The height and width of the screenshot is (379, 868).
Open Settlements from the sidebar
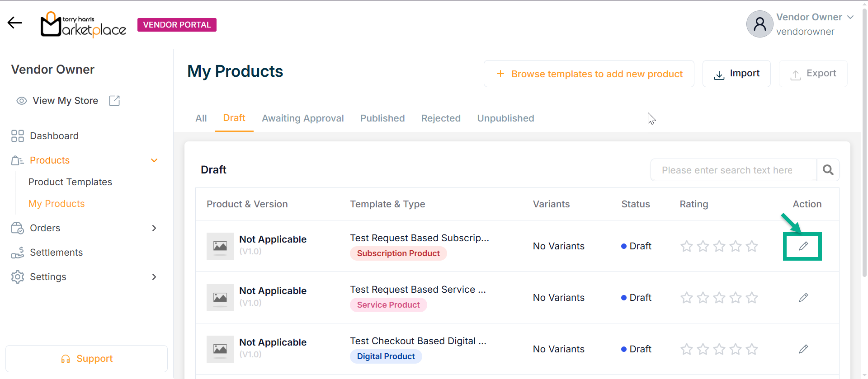point(56,253)
